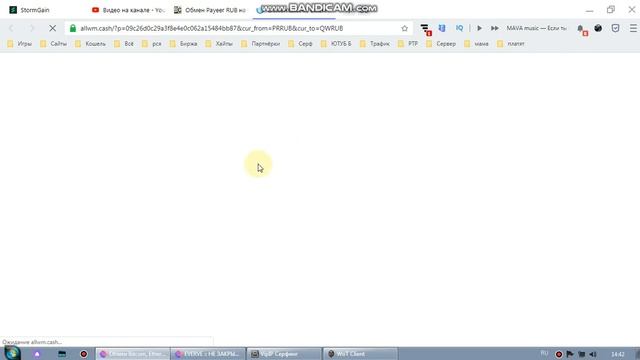Open the Серф bookmarks folder
Image resolution: width=640 pixels, height=360 pixels.
point(300,44)
